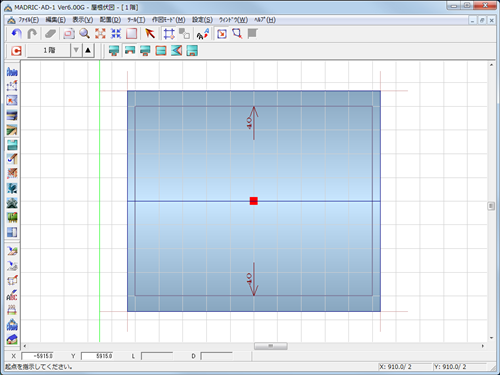The width and height of the screenshot is (500, 375).
Task: Open the 作図モード(M) menu
Action: (x=169, y=20)
